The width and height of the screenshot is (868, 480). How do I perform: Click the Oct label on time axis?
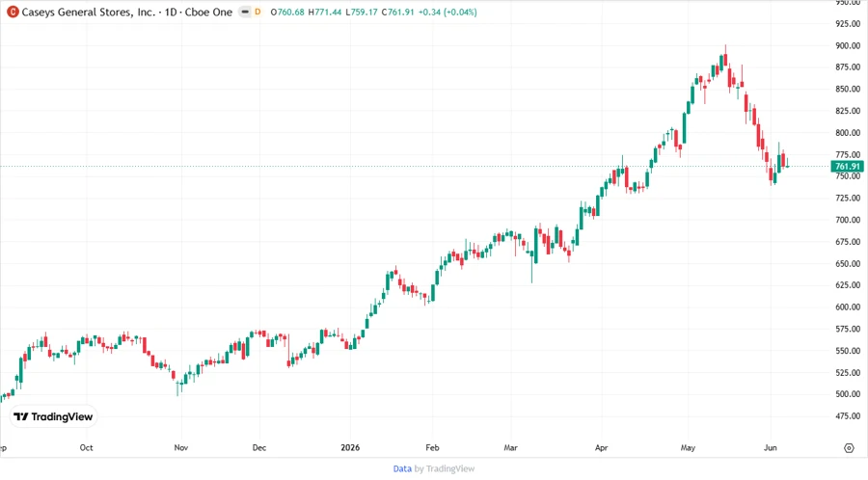[x=87, y=448]
